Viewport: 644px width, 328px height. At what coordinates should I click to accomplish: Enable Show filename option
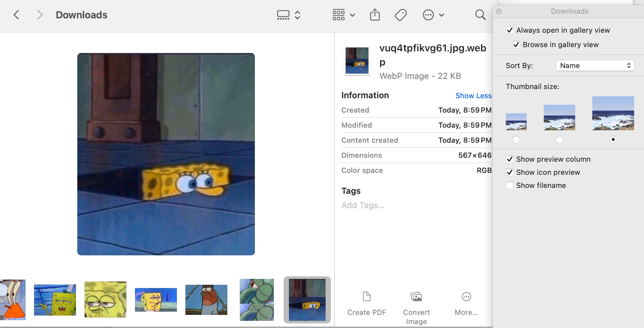click(510, 185)
